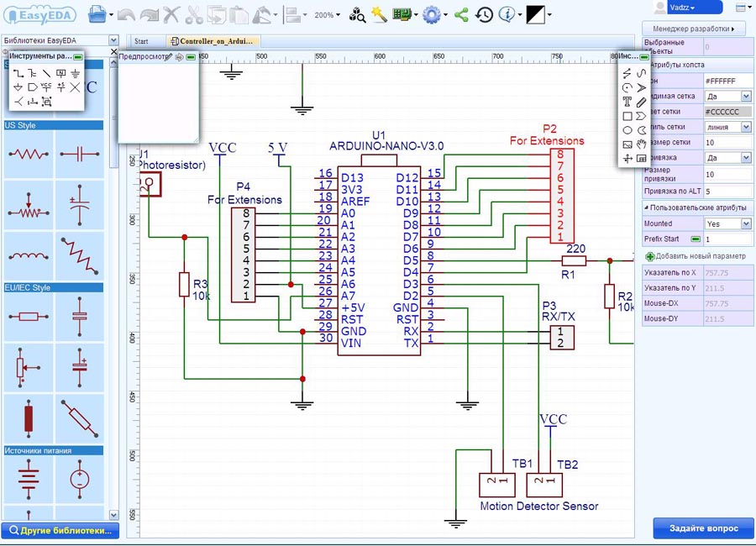Open the visible grid Да dropdown
This screenshot has height=546, width=756.
tap(746, 96)
